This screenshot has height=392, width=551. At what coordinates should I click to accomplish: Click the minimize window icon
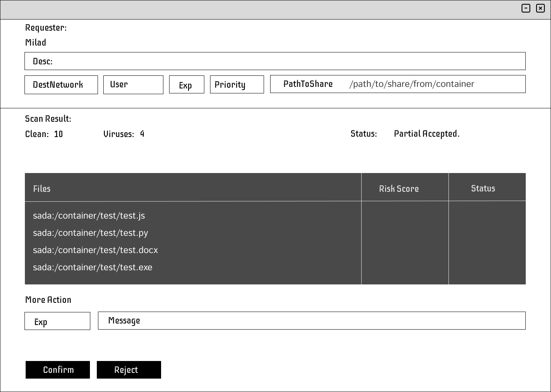point(526,8)
